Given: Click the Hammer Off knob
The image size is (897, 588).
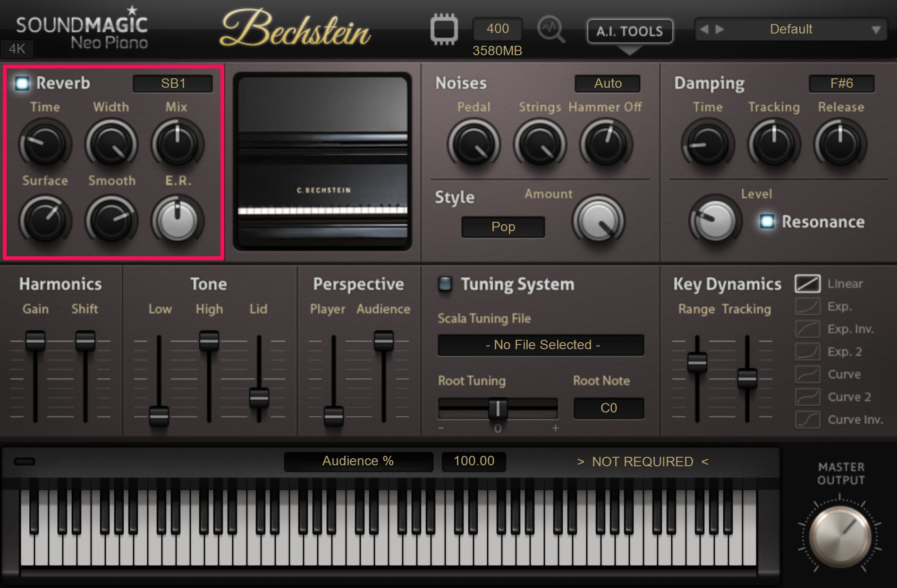Looking at the screenshot, I should click(x=606, y=144).
